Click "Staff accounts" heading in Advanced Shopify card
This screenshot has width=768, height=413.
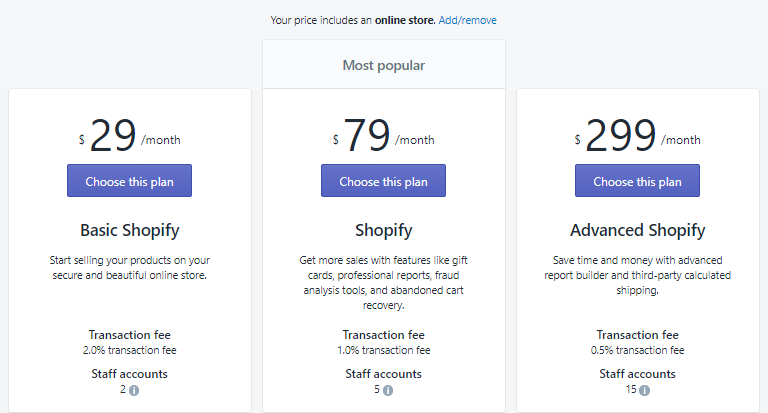[x=637, y=374]
